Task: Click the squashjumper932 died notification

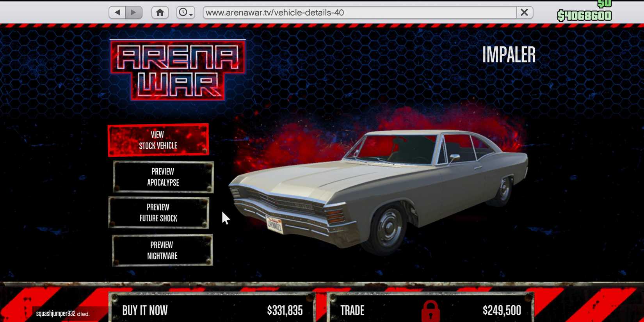Action: [63, 314]
